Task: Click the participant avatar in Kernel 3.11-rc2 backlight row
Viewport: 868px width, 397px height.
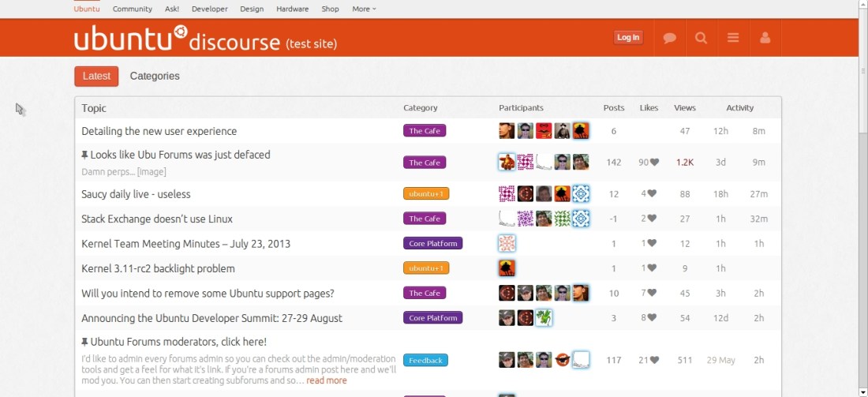Action: tap(507, 268)
